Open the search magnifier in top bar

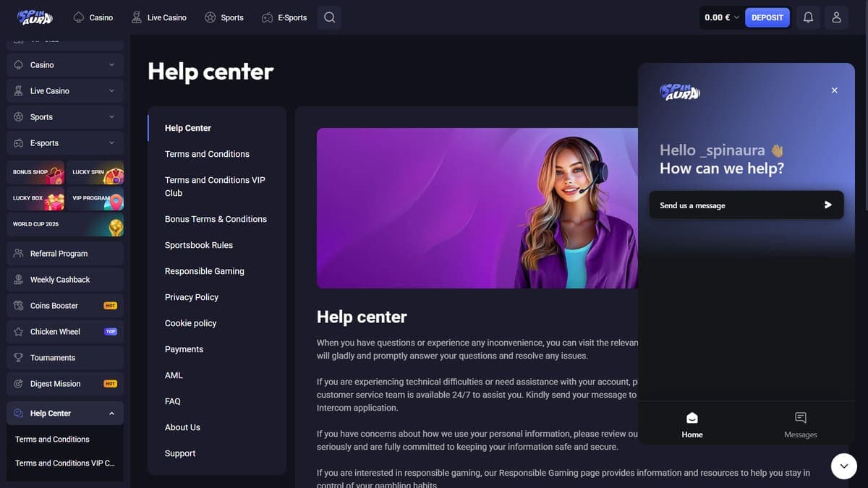[x=329, y=17]
